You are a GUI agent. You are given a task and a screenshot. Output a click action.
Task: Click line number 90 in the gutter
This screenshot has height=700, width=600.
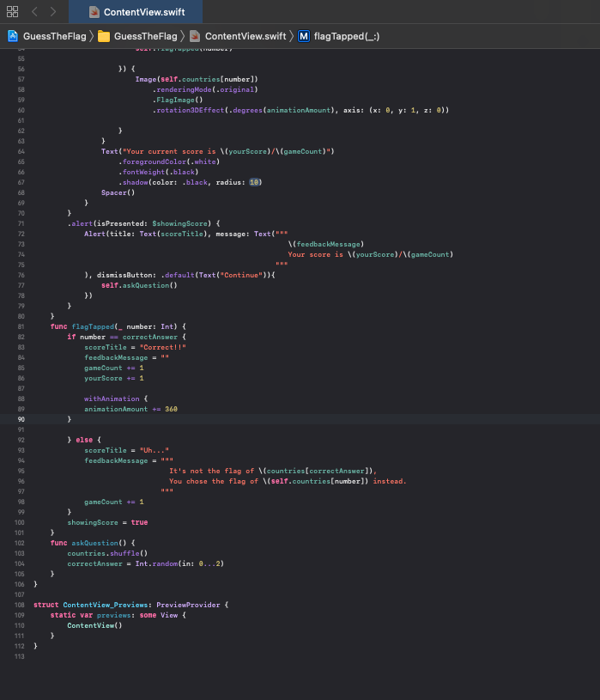coord(21,419)
